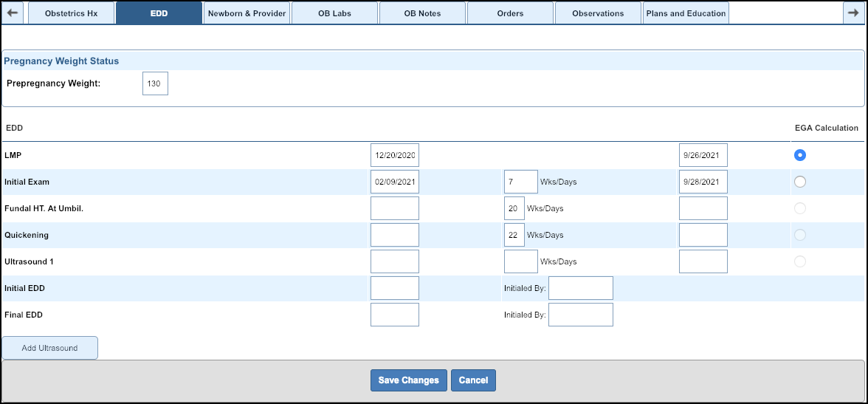868x404 pixels.
Task: Open the Plans and Education tab
Action: [x=686, y=13]
